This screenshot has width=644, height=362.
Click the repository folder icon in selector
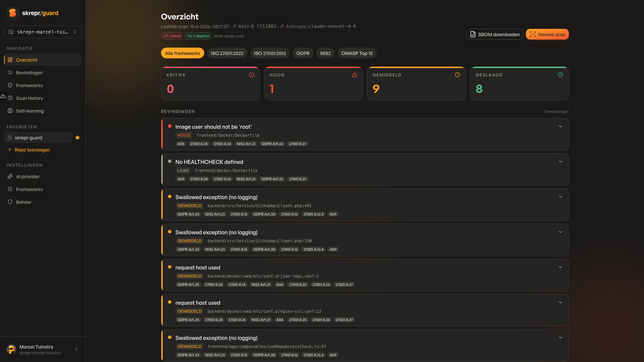click(x=11, y=32)
